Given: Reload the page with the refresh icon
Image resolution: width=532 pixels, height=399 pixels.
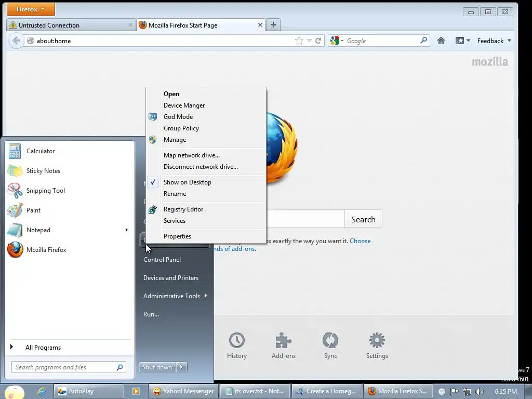Looking at the screenshot, I should [x=318, y=41].
